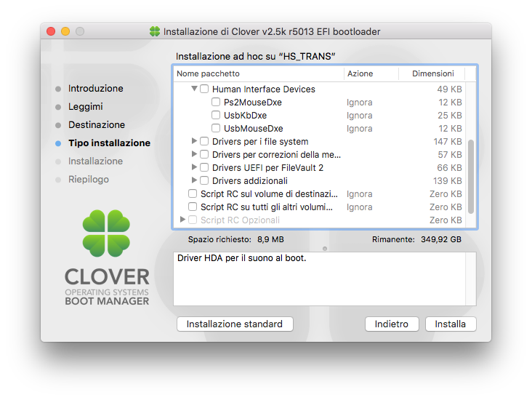Check Drivers per i file system
This screenshot has width=532, height=400.
click(204, 141)
